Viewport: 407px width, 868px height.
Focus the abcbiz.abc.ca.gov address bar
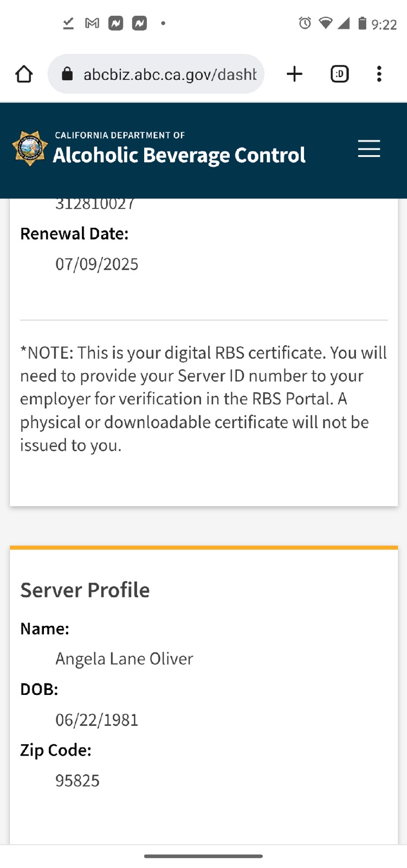[168, 74]
